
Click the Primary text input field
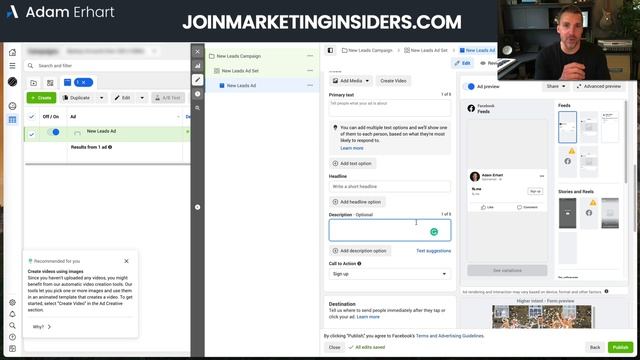coord(390,108)
